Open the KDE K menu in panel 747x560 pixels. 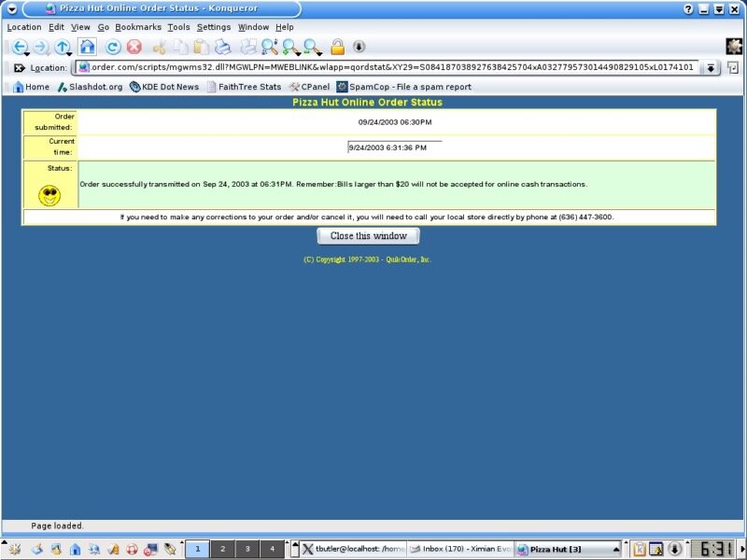click(x=14, y=549)
